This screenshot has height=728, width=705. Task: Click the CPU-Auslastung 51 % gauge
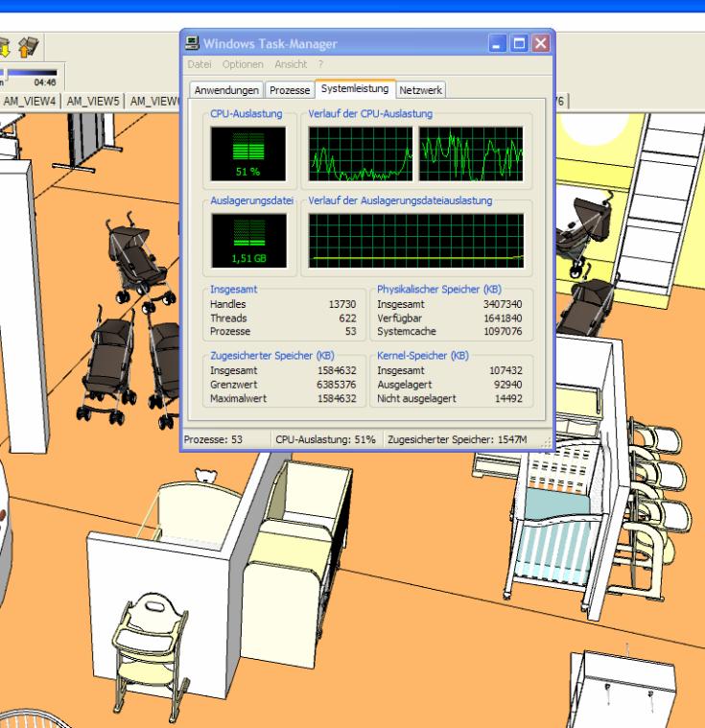(248, 154)
